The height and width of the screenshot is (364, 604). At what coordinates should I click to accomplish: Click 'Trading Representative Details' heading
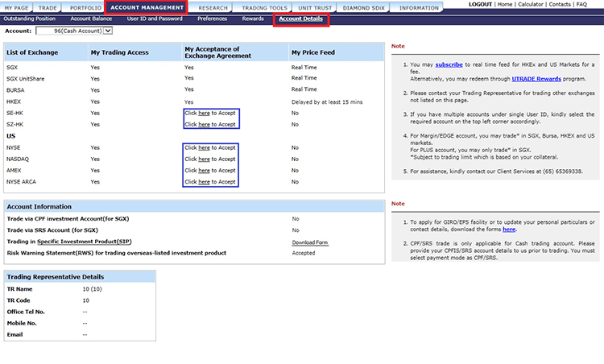[55, 277]
